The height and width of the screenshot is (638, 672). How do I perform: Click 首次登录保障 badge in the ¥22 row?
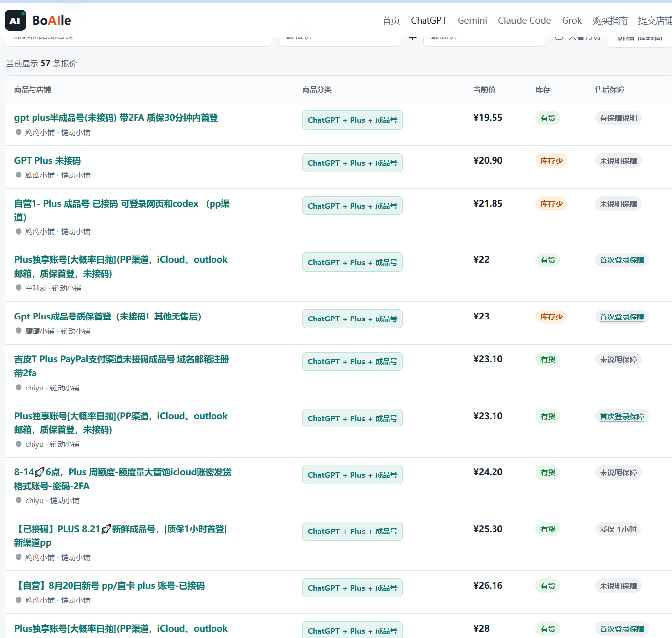[x=622, y=260]
